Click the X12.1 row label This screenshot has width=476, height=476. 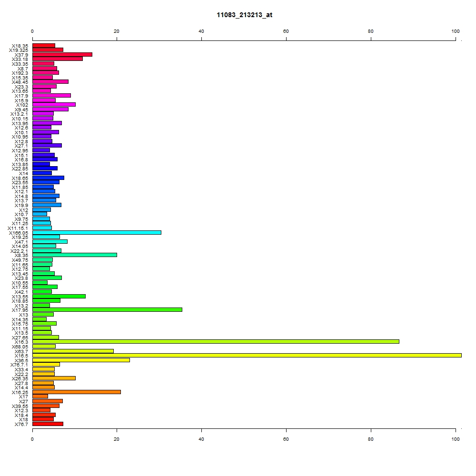click(21, 191)
